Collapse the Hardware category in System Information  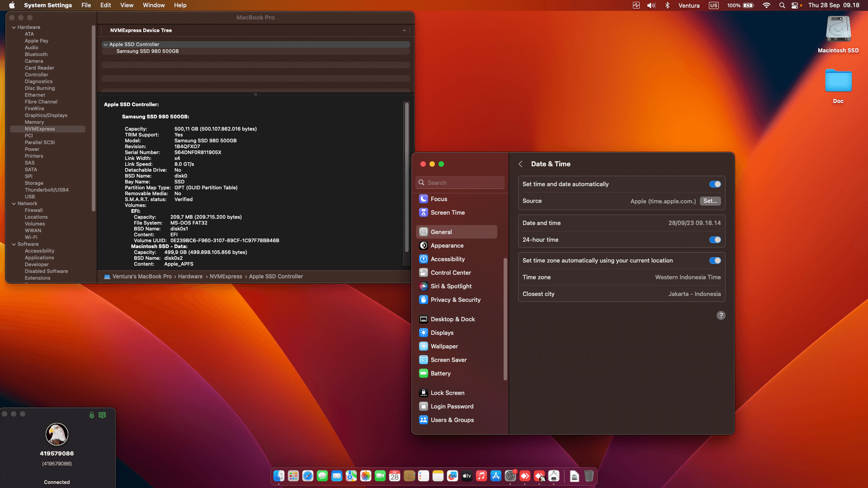[x=14, y=27]
